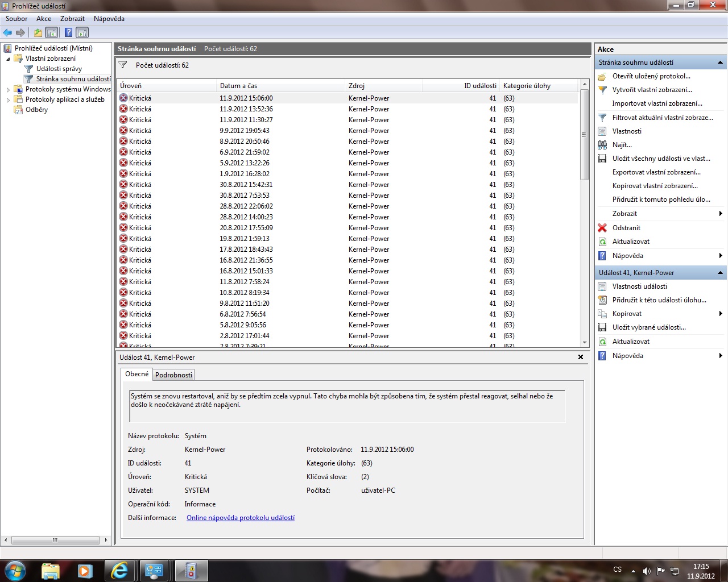Click the 'Vlastnosti události' icon
This screenshot has height=582, width=728.
pyautogui.click(x=602, y=286)
